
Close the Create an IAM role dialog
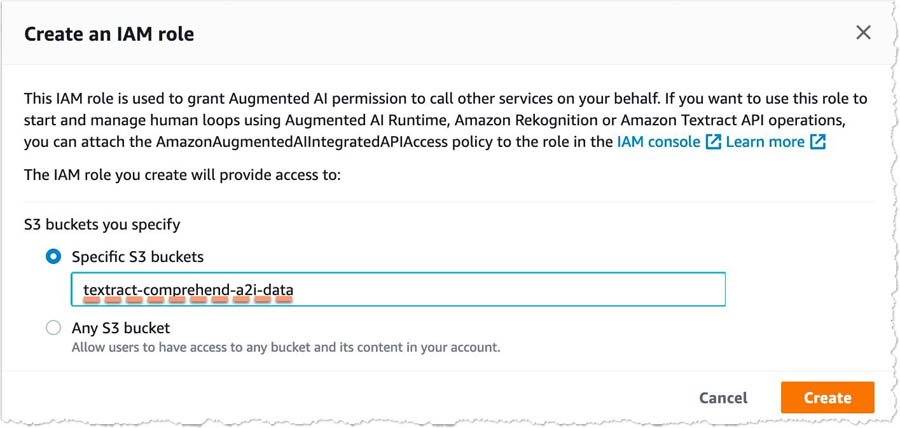point(863,33)
